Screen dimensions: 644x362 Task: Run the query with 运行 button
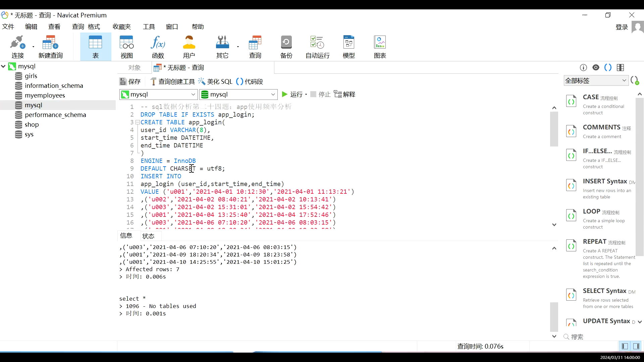pyautogui.click(x=294, y=94)
